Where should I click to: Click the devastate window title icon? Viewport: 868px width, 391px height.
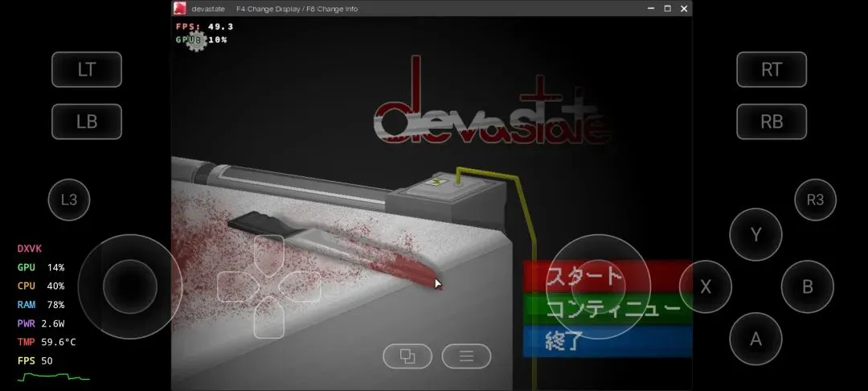(179, 8)
